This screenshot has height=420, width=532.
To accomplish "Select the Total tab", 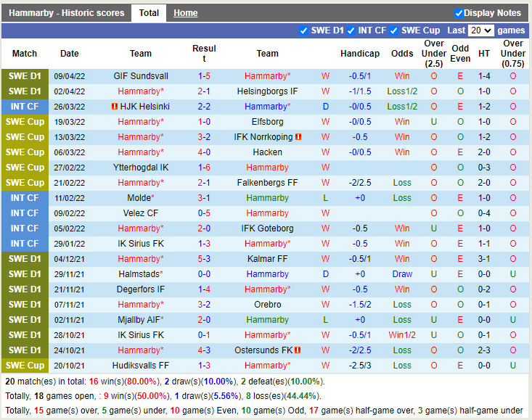I will (x=149, y=13).
